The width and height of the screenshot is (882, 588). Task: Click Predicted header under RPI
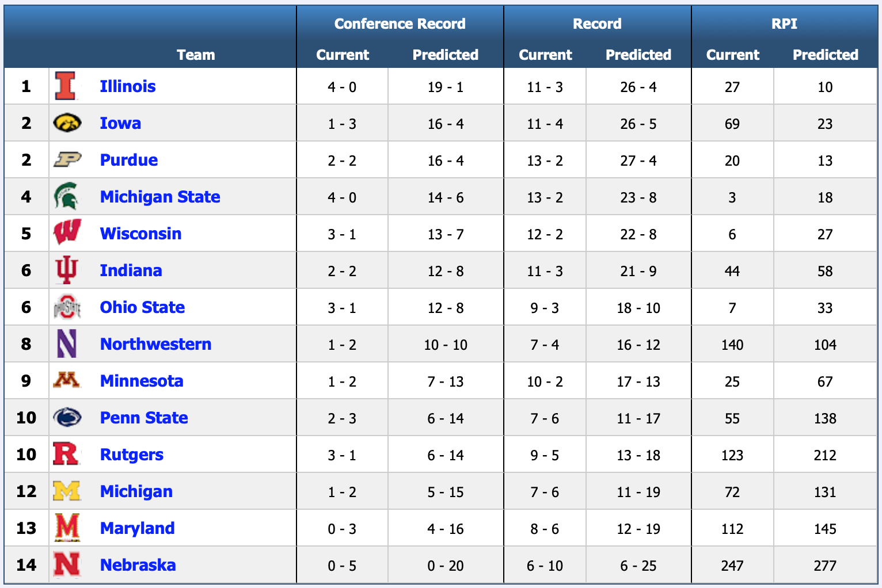point(825,55)
